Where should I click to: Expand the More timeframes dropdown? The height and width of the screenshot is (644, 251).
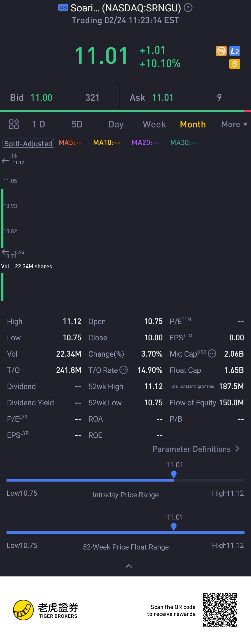pyautogui.click(x=234, y=124)
